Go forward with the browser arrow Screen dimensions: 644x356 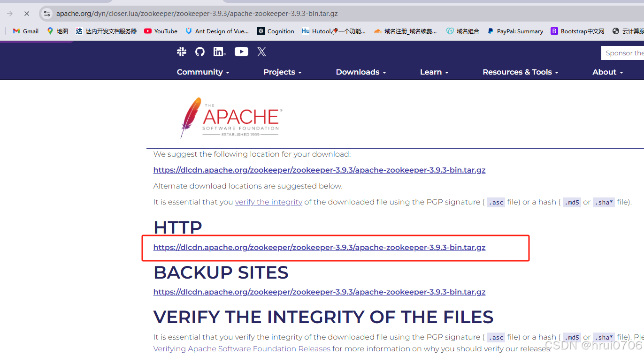coord(10,14)
